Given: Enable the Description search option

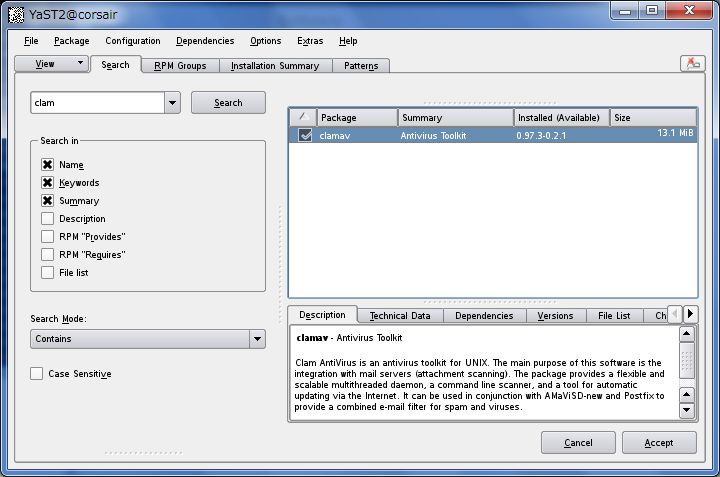Looking at the screenshot, I should tap(47, 219).
